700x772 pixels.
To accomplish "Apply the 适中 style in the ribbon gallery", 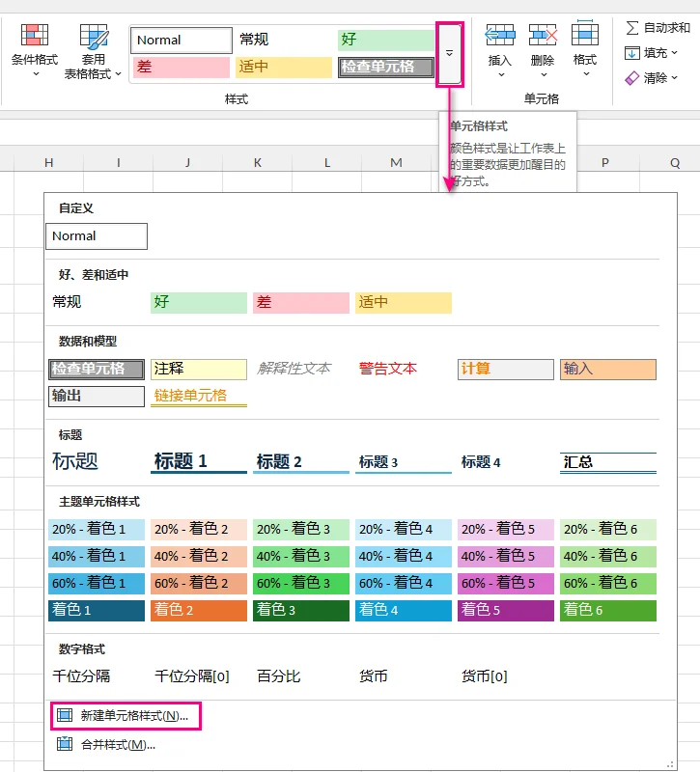I will click(x=283, y=67).
